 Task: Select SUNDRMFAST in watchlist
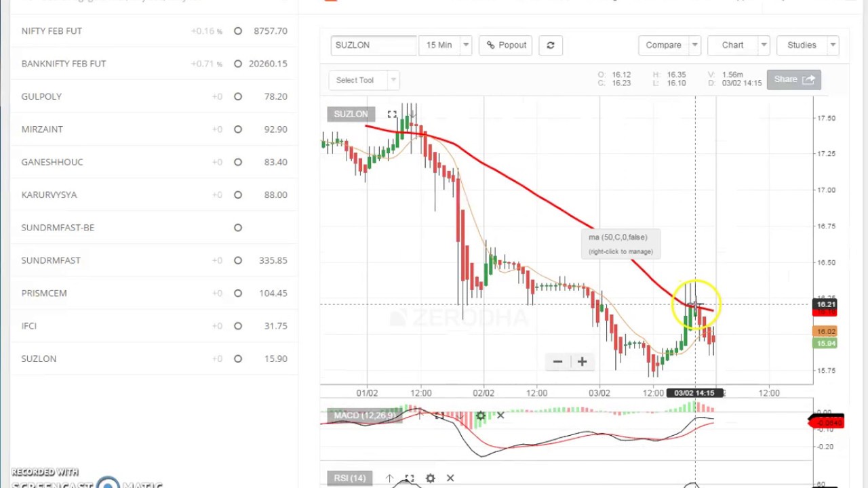(x=51, y=260)
